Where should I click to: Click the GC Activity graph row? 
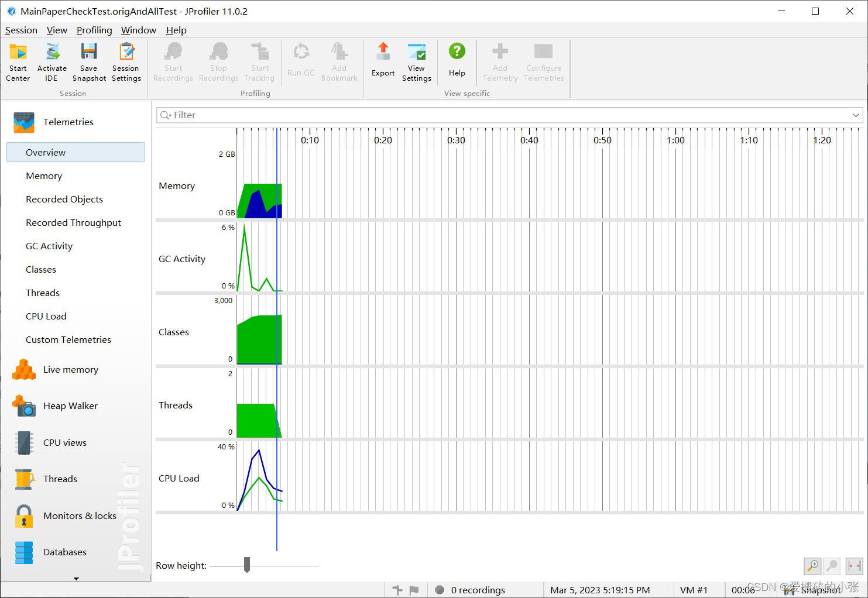pyautogui.click(x=509, y=256)
